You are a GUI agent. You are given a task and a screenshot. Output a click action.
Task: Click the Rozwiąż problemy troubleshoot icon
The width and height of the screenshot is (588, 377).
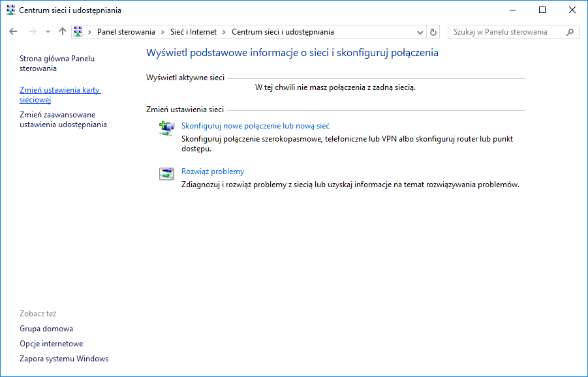[166, 174]
